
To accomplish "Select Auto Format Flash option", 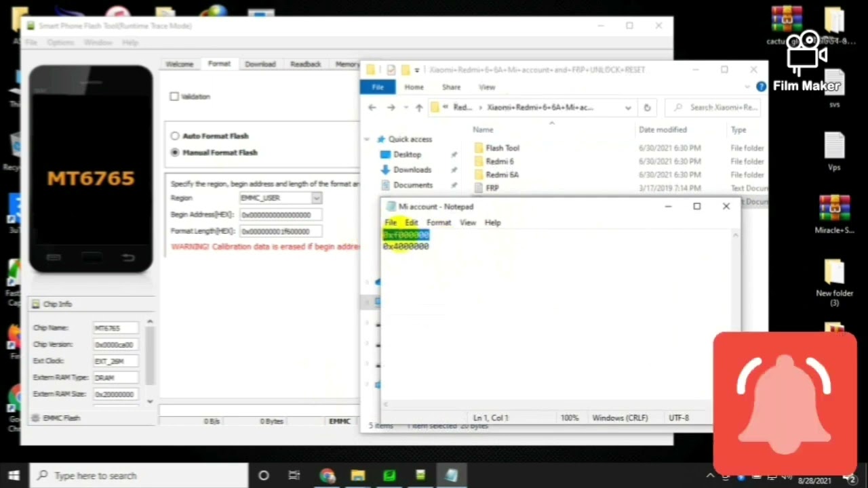I will click(x=175, y=136).
